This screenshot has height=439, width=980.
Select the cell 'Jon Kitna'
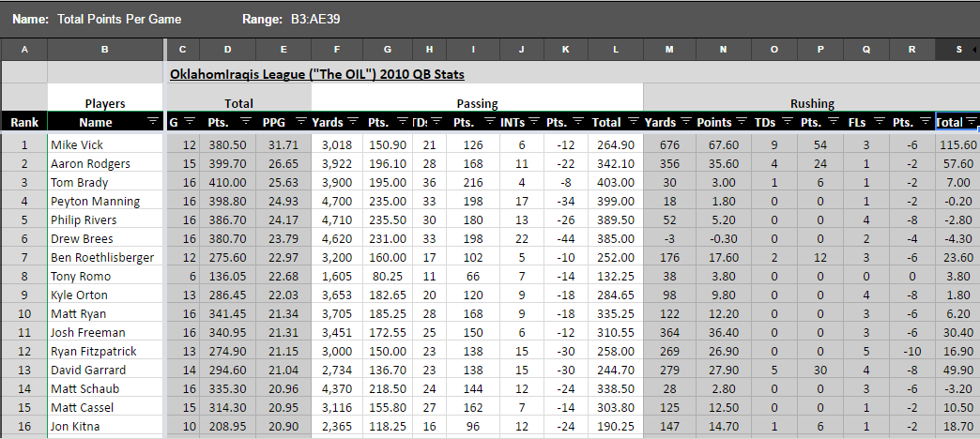click(x=105, y=426)
